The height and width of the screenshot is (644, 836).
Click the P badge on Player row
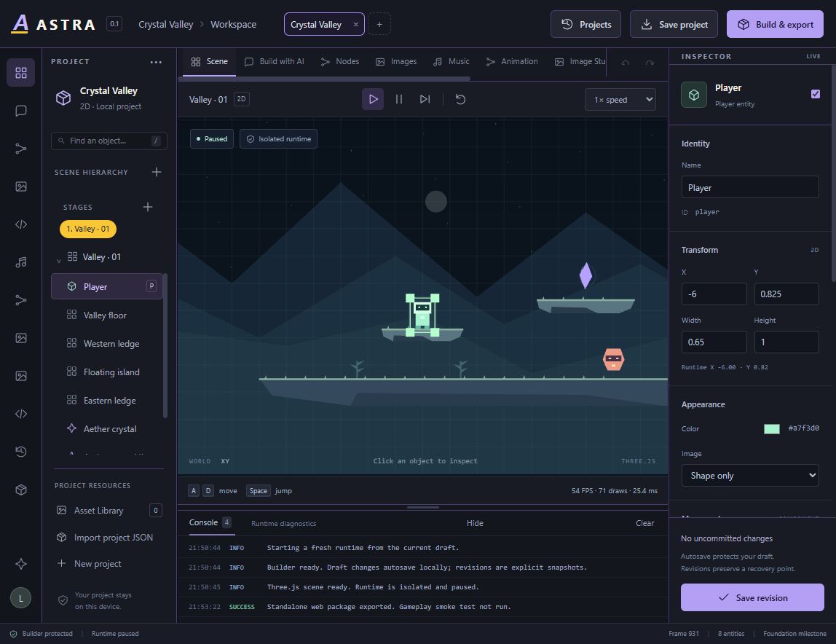(151, 286)
